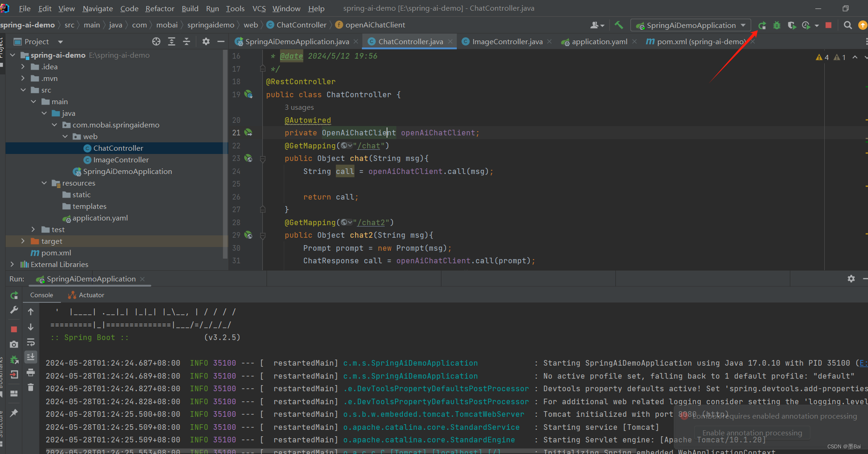The image size is (868, 454).
Task: Attach debugger using the bug-arrow icon
Action: (x=14, y=360)
